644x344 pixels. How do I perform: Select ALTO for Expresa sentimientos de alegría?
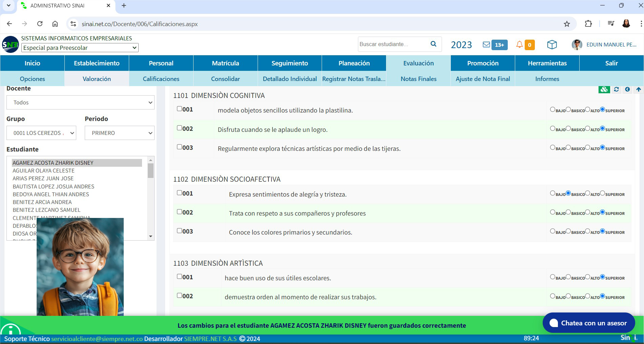(x=587, y=193)
